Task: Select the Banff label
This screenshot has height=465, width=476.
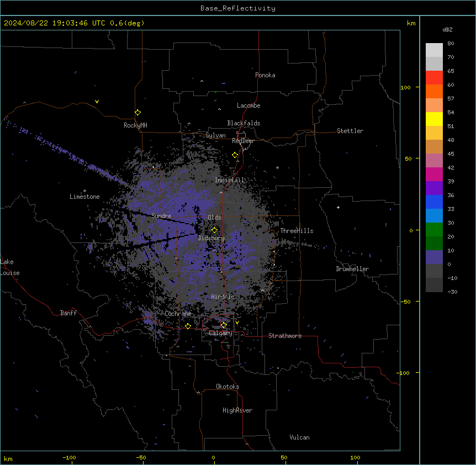Action: pyautogui.click(x=68, y=313)
